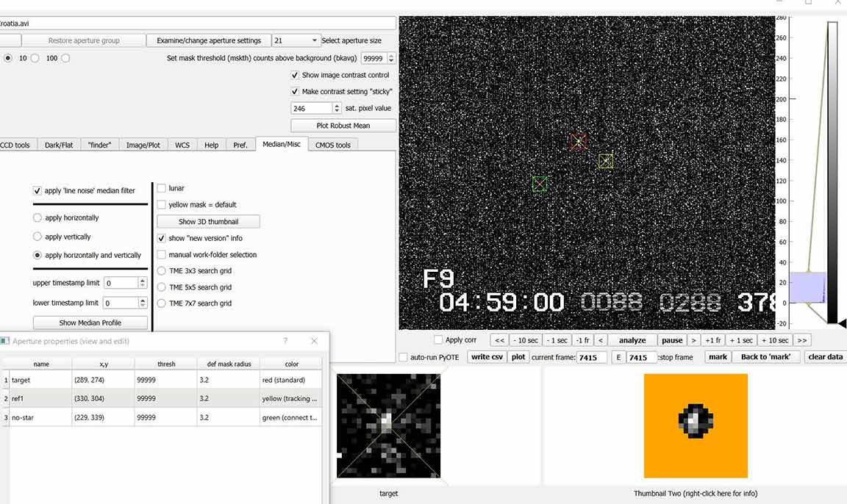The image size is (847, 504).
Task: Disable the 'line noise' median filter checkbox
Action: point(37,191)
